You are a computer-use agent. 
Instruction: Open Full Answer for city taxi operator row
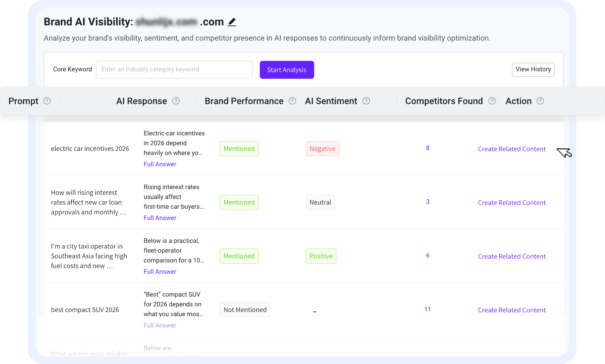(160, 271)
